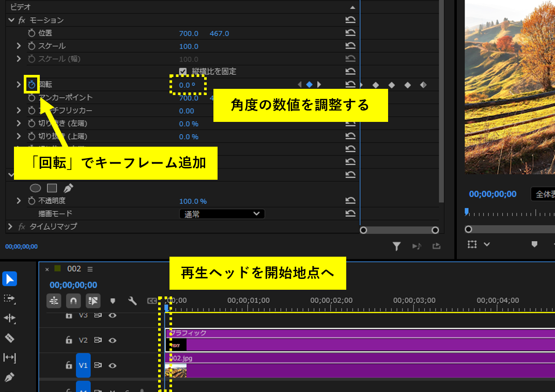This screenshot has width=555, height=392.
Task: Click the Effect Controls zoom scrollbar handle
Action: (x=399, y=230)
